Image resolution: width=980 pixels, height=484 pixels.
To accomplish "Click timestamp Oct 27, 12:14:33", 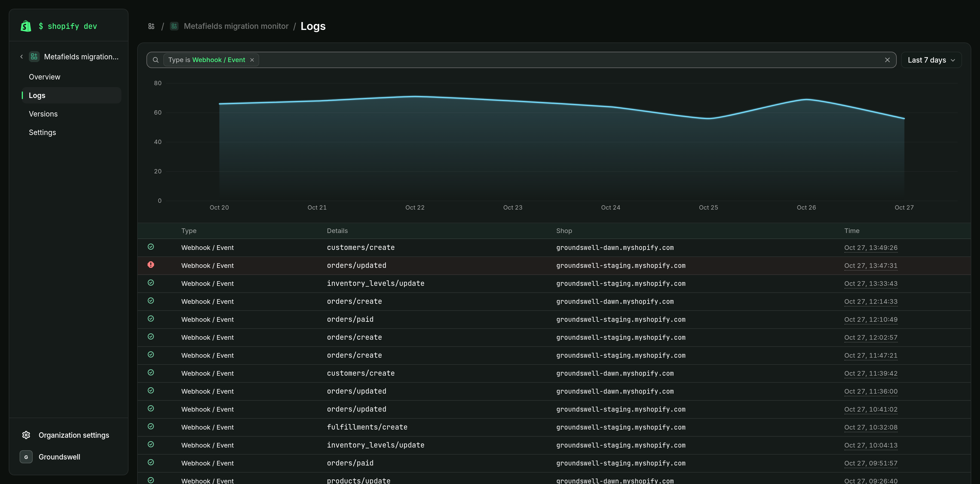I will click(871, 301).
